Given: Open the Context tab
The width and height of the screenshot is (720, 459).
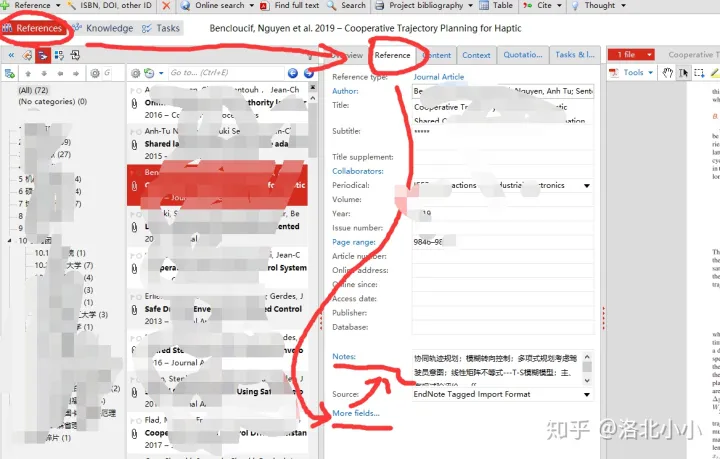Looking at the screenshot, I should [476, 55].
